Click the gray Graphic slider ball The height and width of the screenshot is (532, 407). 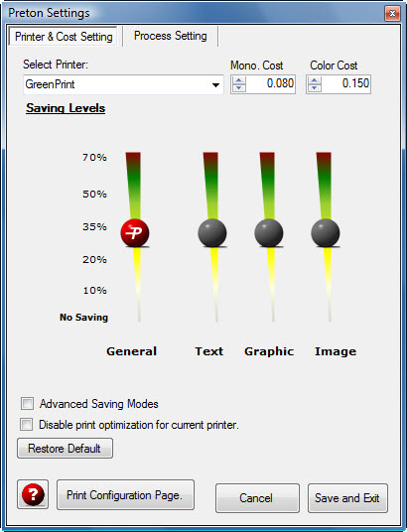coord(268,232)
